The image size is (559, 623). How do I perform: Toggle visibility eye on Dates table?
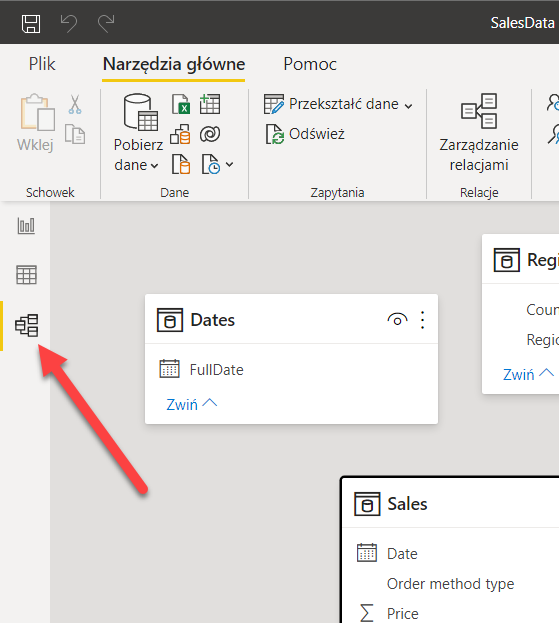pyautogui.click(x=397, y=319)
